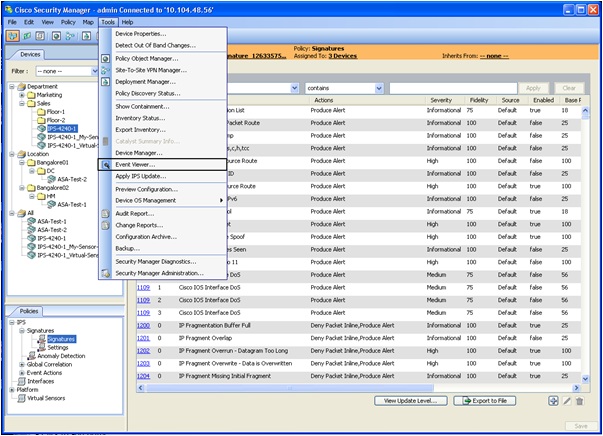Click the Delete trash icon

point(580,401)
